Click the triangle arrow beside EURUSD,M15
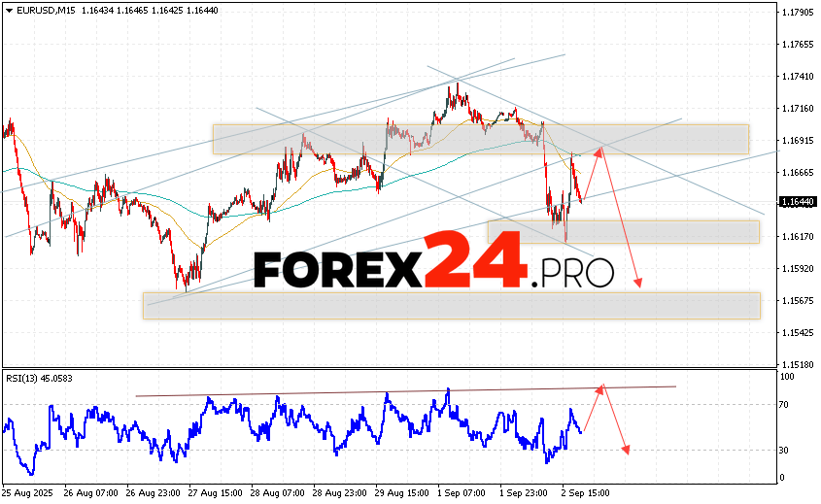Image resolution: width=821 pixels, height=504 pixels. pos(7,10)
